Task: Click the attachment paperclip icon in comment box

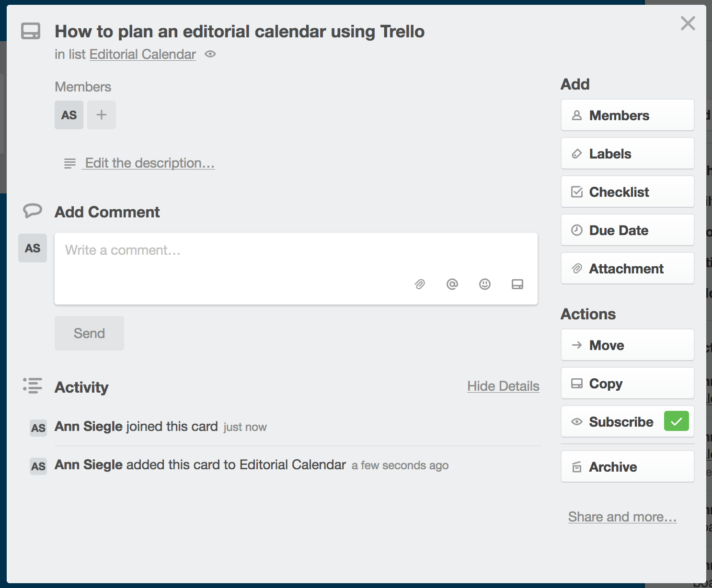Action: pyautogui.click(x=420, y=284)
